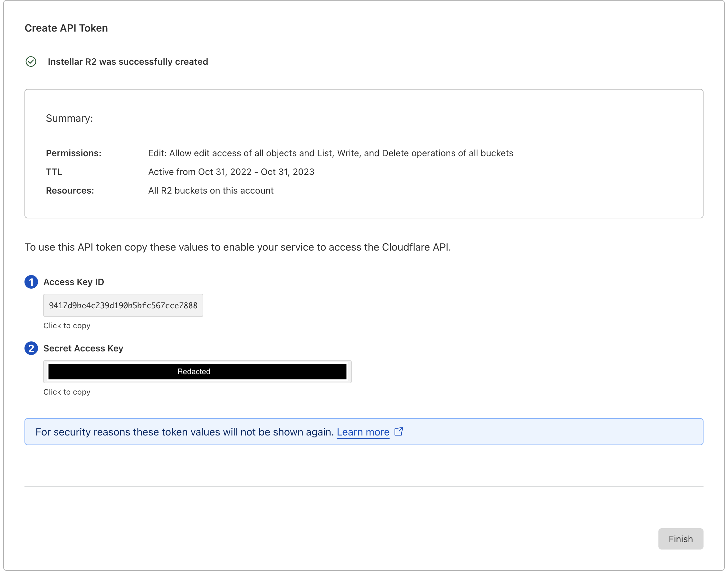Open the Learn more link
Image resolution: width=728 pixels, height=574 pixels.
[x=363, y=432]
